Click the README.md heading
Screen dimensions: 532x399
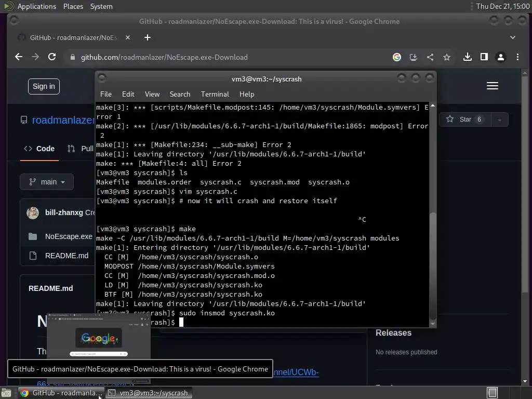[50, 288]
